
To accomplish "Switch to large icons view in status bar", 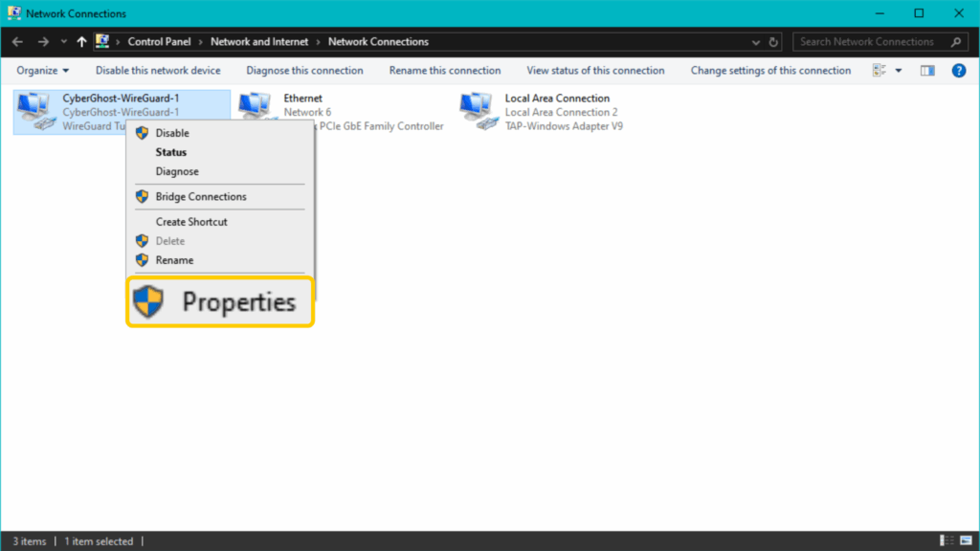I will pos(967,540).
